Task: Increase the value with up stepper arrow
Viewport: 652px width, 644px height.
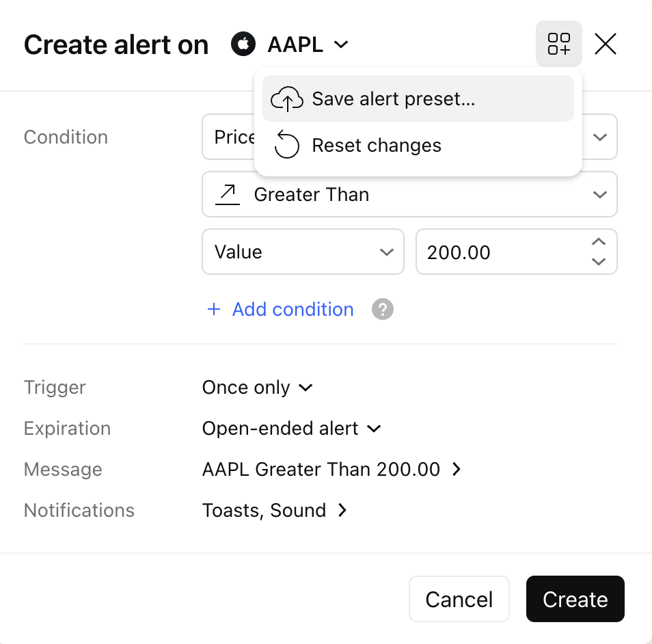Action: [x=599, y=242]
